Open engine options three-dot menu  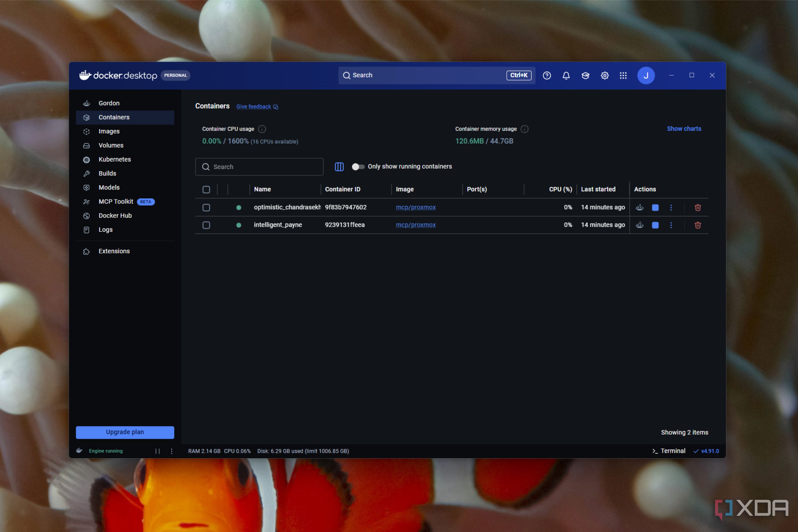tap(171, 451)
